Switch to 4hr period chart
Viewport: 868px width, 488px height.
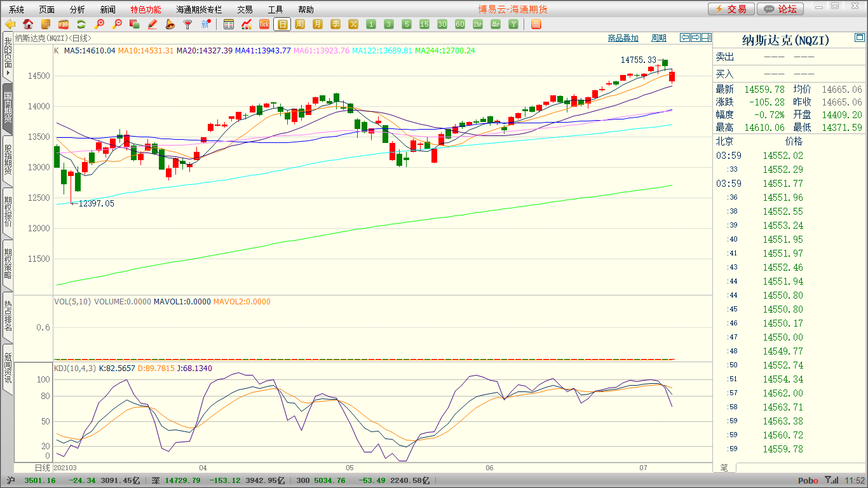pyautogui.click(x=496, y=24)
